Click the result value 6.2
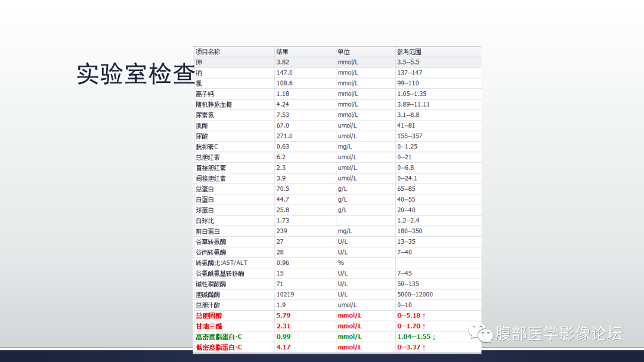The width and height of the screenshot is (644, 362). pos(281,157)
